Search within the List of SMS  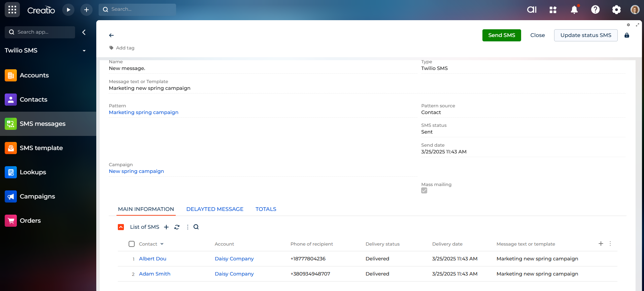click(x=196, y=227)
